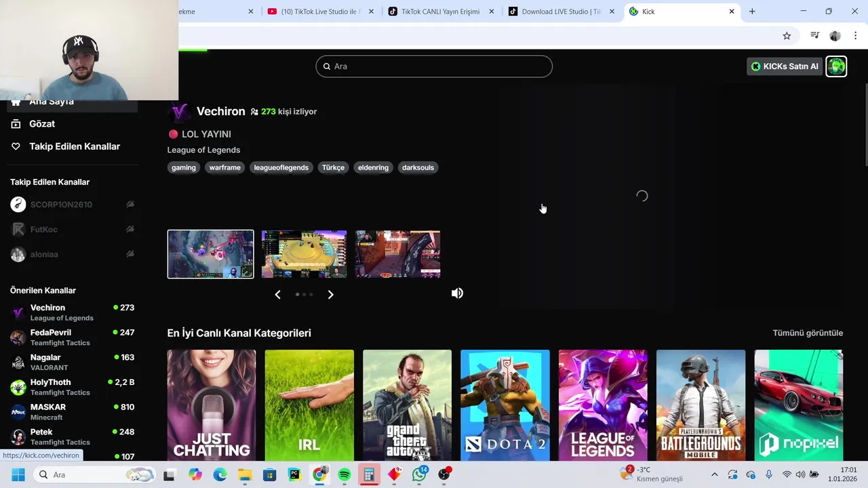The width and height of the screenshot is (868, 488).
Task: Open Takip Edilen Kanallar heart menu item
Action: 65,146
